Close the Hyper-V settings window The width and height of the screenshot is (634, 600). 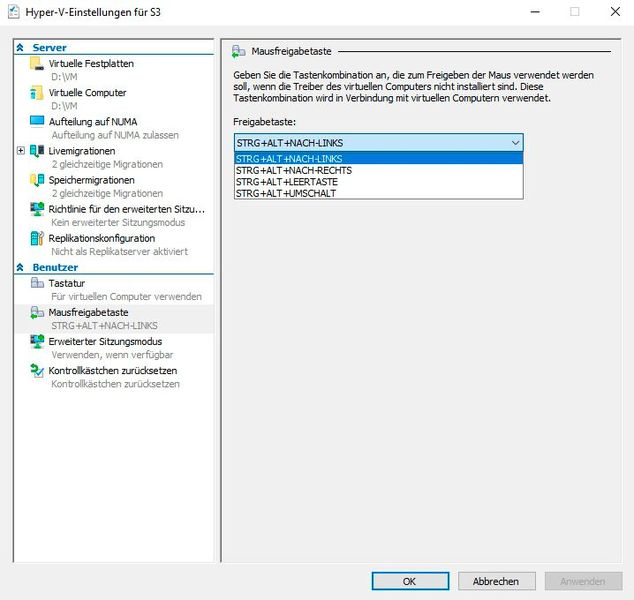pos(615,12)
